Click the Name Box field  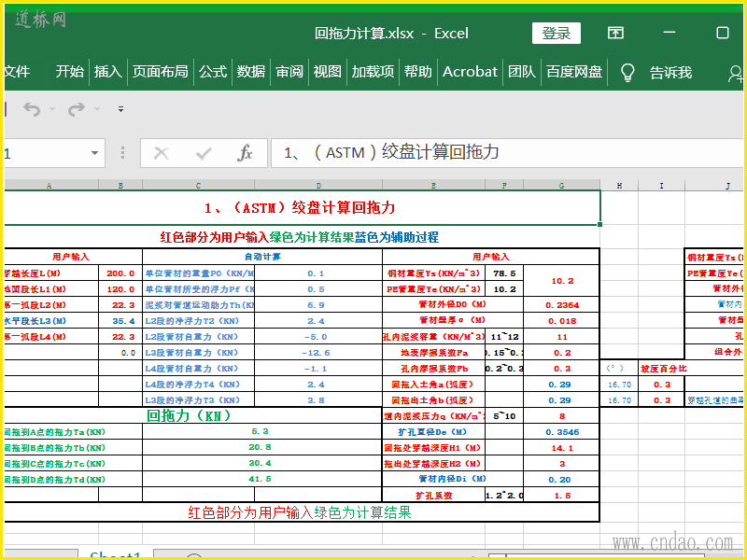coord(45,153)
